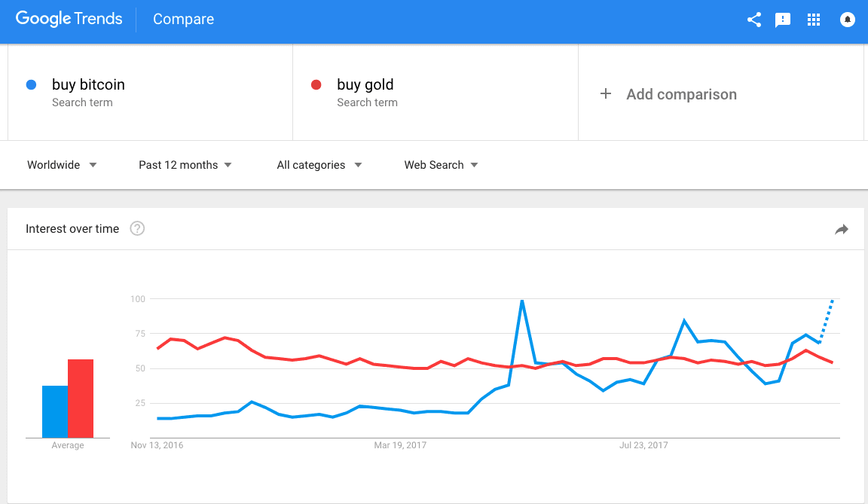This screenshot has width=868, height=504.
Task: Click the blue bitcoin peak at 100
Action: point(522,301)
